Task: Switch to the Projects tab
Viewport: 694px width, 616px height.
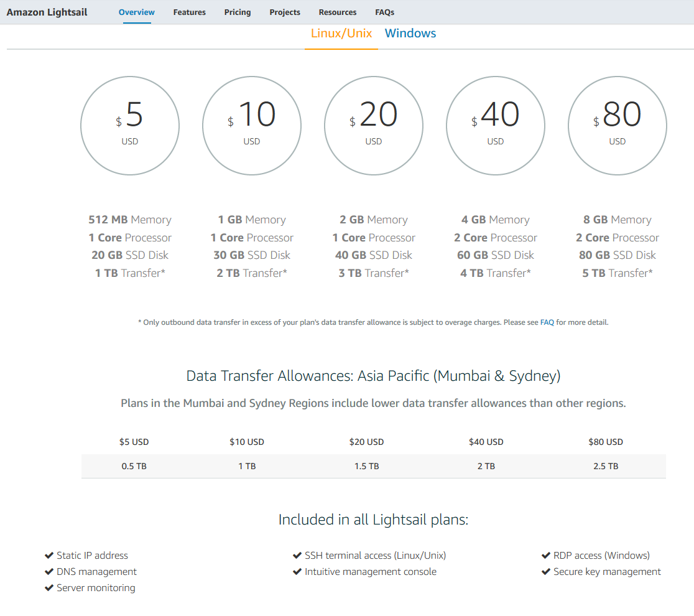Action: click(285, 12)
